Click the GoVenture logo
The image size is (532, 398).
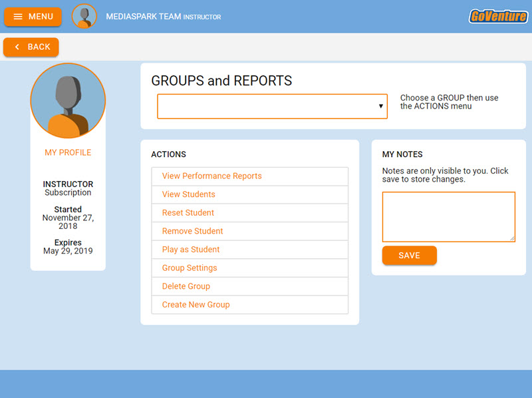tap(498, 16)
